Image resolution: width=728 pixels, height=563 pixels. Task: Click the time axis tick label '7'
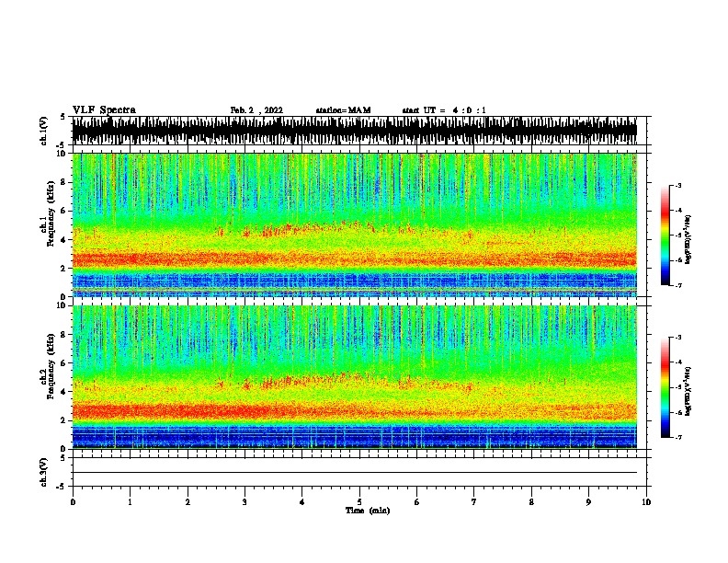coord(474,502)
